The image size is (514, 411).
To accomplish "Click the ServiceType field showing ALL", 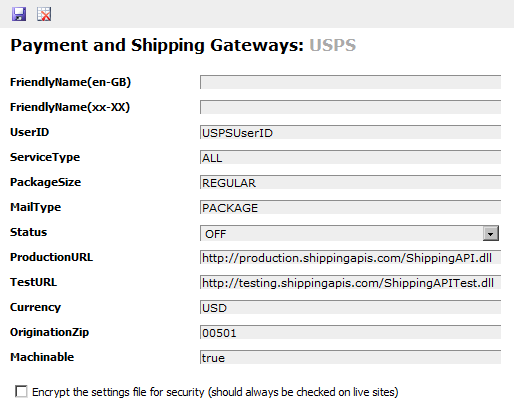I will 350,157.
